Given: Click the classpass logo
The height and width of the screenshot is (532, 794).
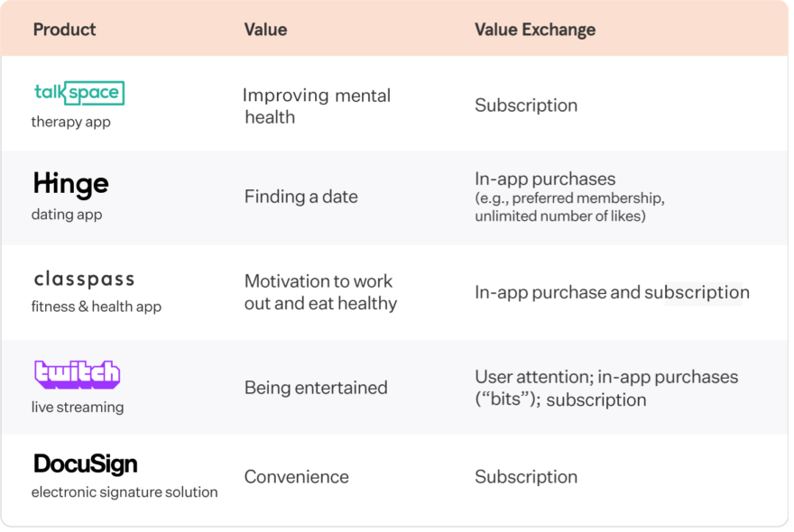Looking at the screenshot, I should pyautogui.click(x=84, y=280).
